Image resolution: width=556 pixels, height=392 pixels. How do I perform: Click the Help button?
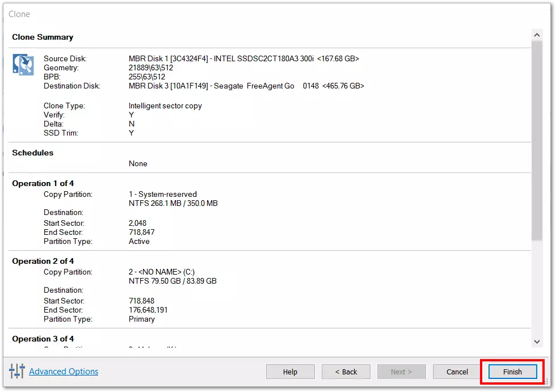[290, 372]
